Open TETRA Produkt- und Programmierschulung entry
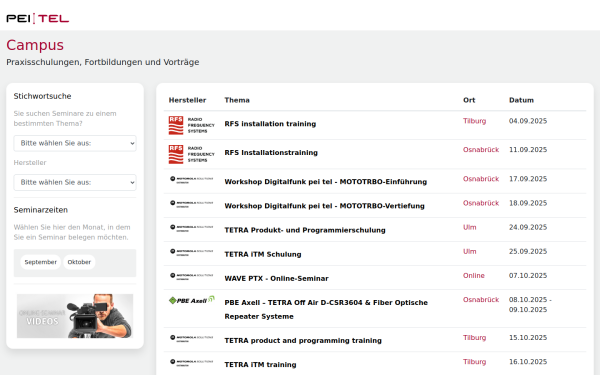This screenshot has height=375, width=600. 305,230
